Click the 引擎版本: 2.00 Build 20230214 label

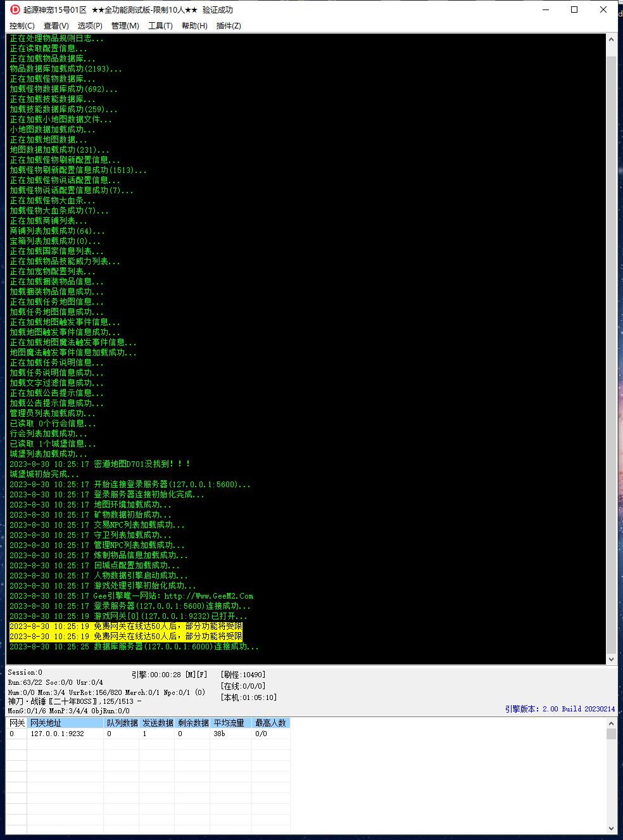point(560,709)
